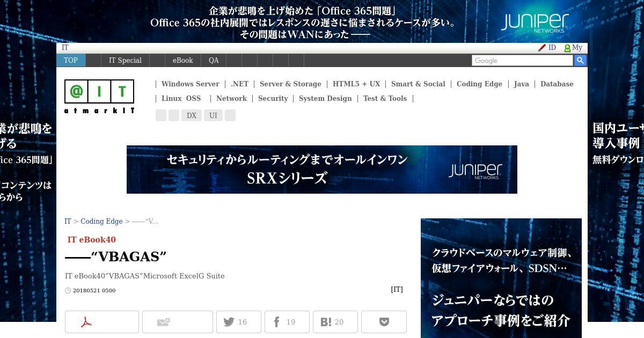Focus the Google search input field
This screenshot has height=338, width=644.
pos(522,61)
